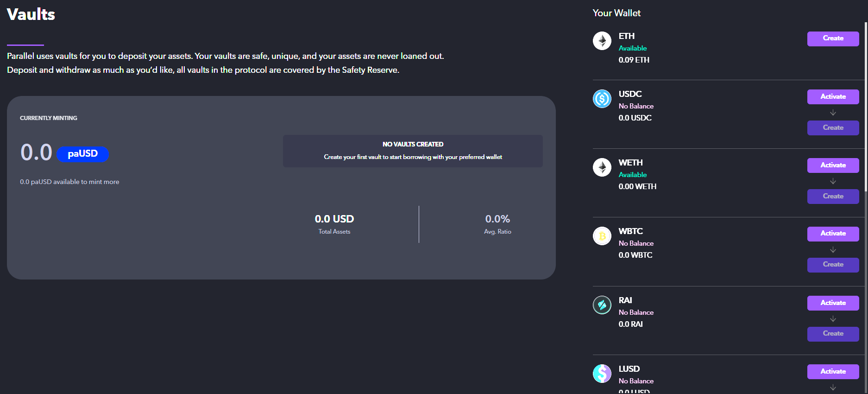Click the ETH token icon

(602, 41)
